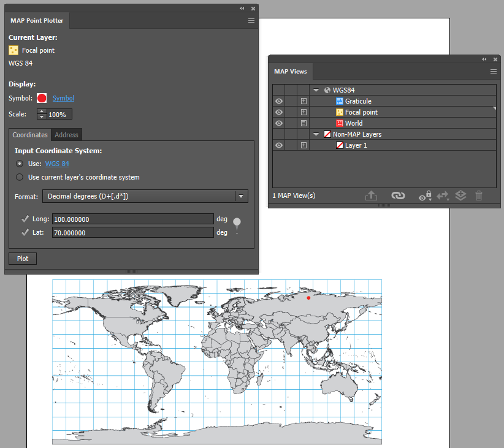This screenshot has width=504, height=448.
Task: Select the Focal point layer in MAP Views
Action: pos(361,112)
